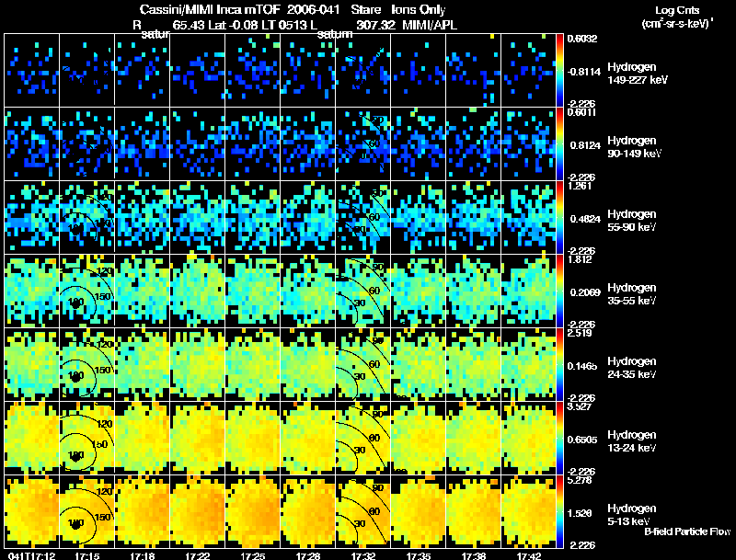
Task: Click the 17:42 panel in Hydrogen 24-35 keV row
Action: 528,364
